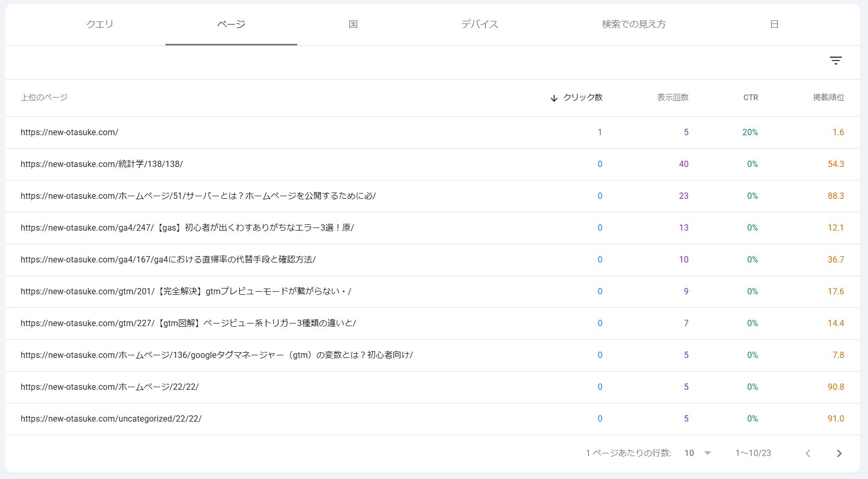Click the 上位のページ column header
Screen dimensions: 868x479
coord(44,98)
